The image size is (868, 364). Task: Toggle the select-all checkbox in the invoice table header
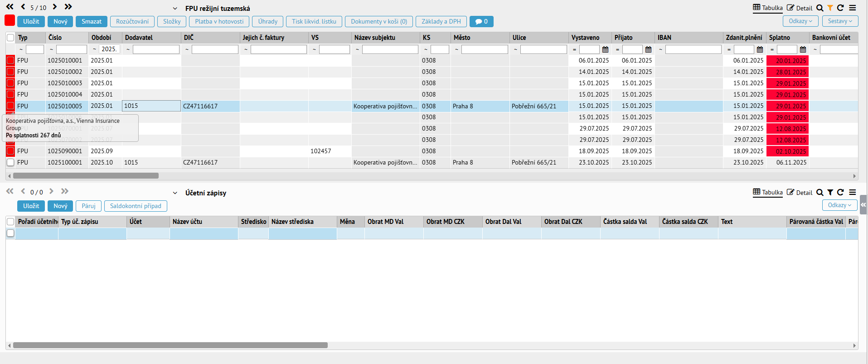coord(10,38)
